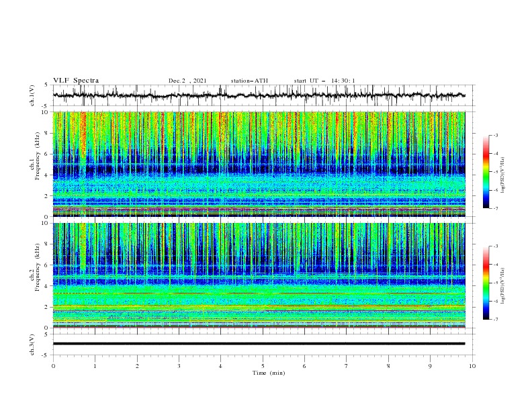Click time axis tick label 2

(137, 366)
